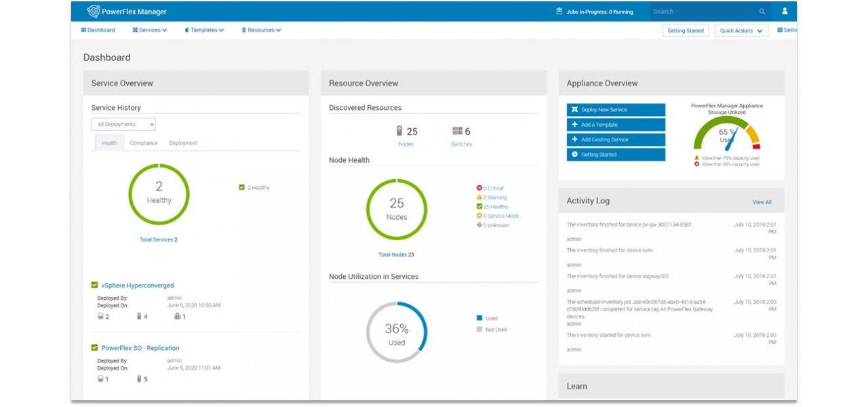
Task: Open View All in Activity Log
Action: [x=762, y=202]
